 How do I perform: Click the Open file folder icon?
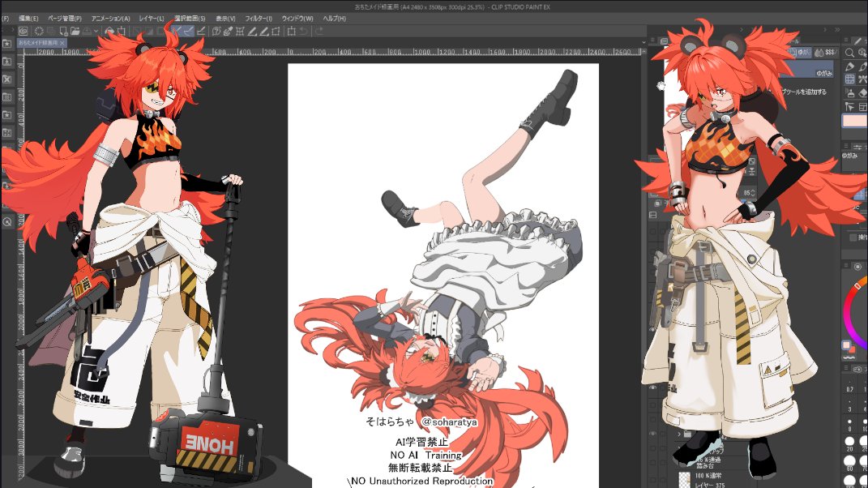[x=75, y=31]
